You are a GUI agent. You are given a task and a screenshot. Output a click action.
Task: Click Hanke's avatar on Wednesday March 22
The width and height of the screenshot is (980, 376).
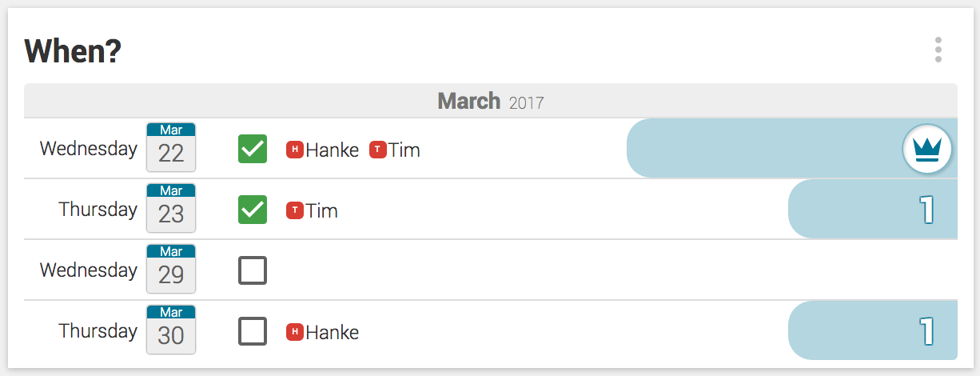pyautogui.click(x=295, y=150)
